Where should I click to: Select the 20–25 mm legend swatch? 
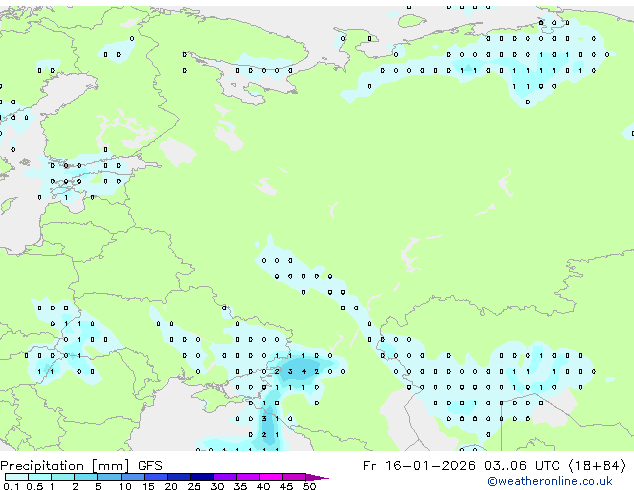click(x=179, y=477)
